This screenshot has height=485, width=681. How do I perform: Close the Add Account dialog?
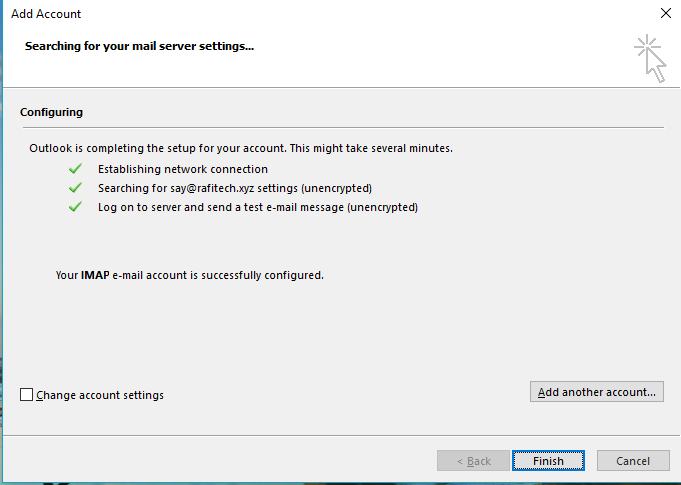coord(665,13)
